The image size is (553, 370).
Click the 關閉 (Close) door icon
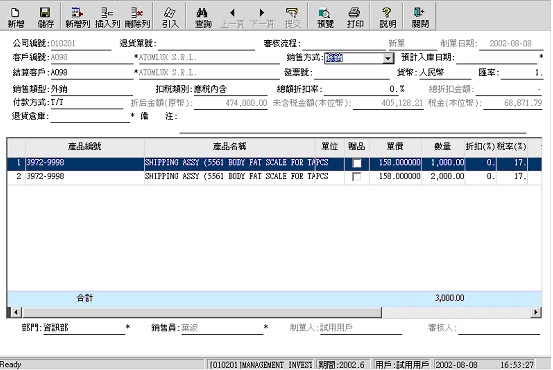[x=420, y=16]
